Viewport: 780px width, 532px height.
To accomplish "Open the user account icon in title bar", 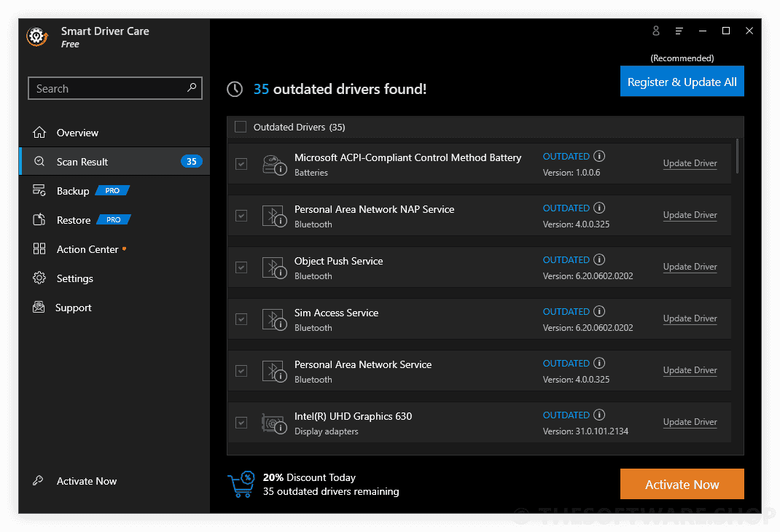I will (x=656, y=31).
